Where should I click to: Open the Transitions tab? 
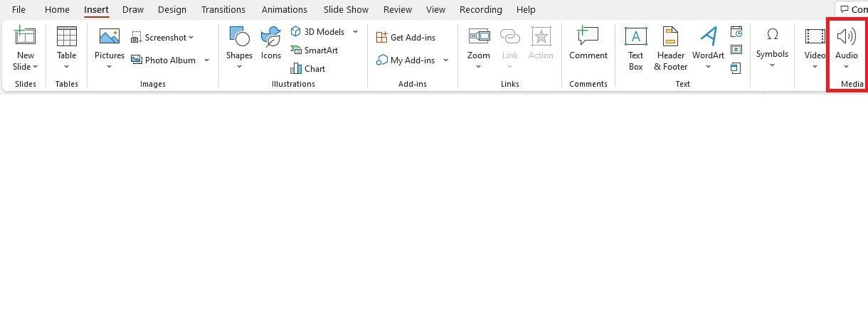pyautogui.click(x=223, y=9)
